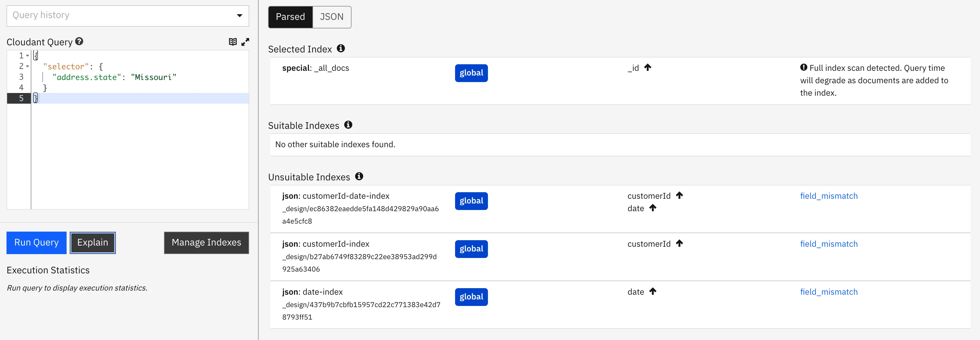The image size is (980, 340).
Task: Click ascending arrow for customerId-index field
Action: pos(679,243)
